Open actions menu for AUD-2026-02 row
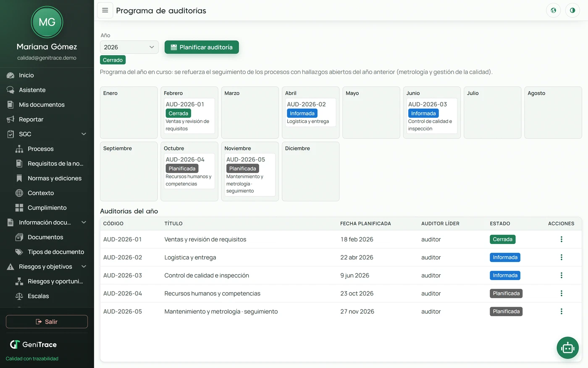Viewport: 588px width, 368px height. pyautogui.click(x=561, y=257)
